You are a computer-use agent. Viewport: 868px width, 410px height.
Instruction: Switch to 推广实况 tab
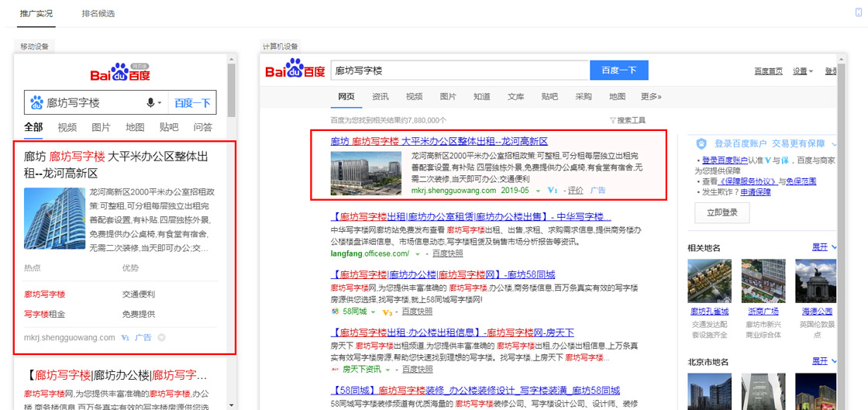[x=36, y=13]
